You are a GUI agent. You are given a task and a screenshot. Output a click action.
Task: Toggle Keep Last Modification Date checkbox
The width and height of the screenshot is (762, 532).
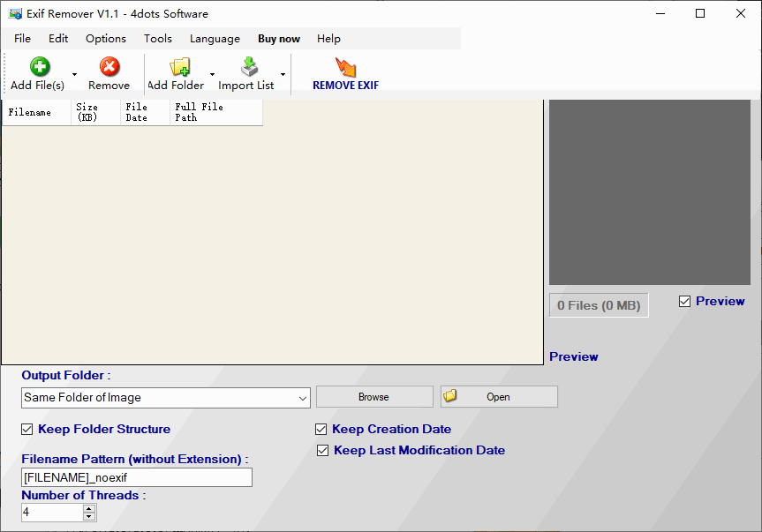tap(322, 451)
